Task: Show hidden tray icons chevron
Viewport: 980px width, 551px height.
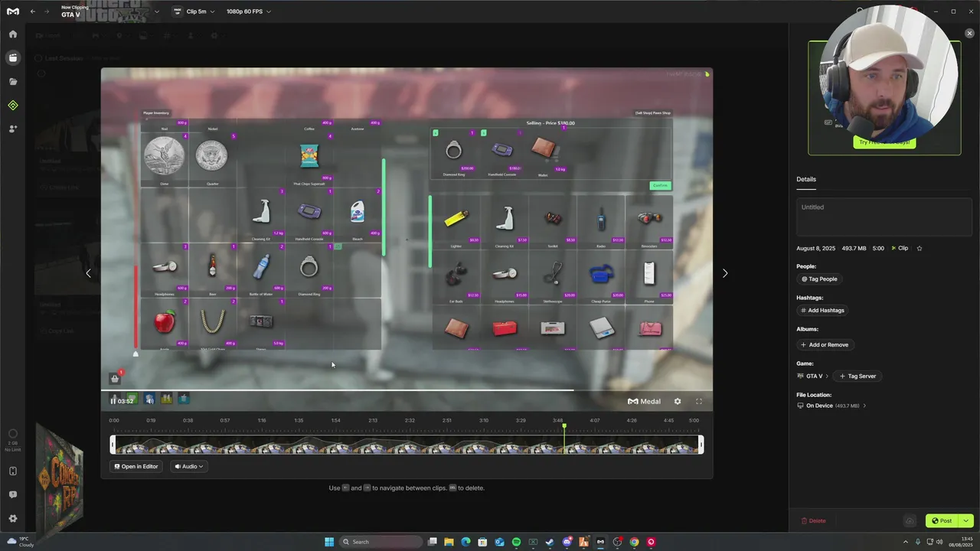Action: click(x=905, y=542)
